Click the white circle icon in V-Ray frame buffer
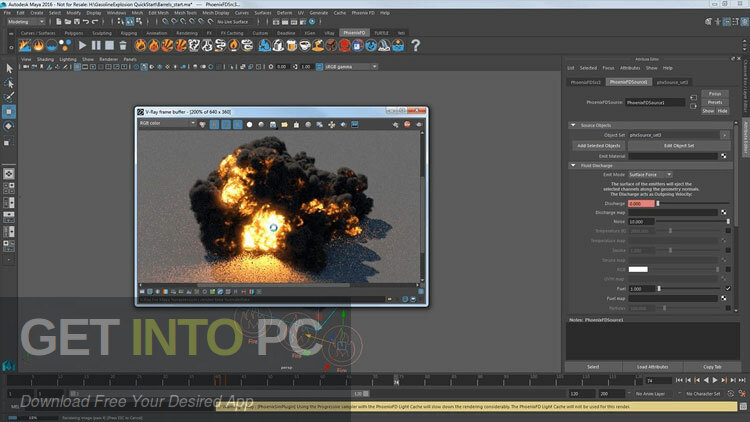 point(249,124)
